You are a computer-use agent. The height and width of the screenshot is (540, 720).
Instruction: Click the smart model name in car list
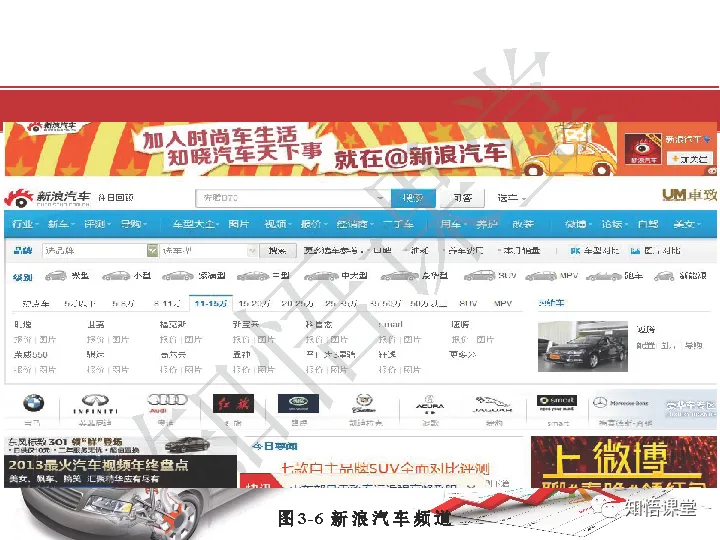click(x=391, y=324)
